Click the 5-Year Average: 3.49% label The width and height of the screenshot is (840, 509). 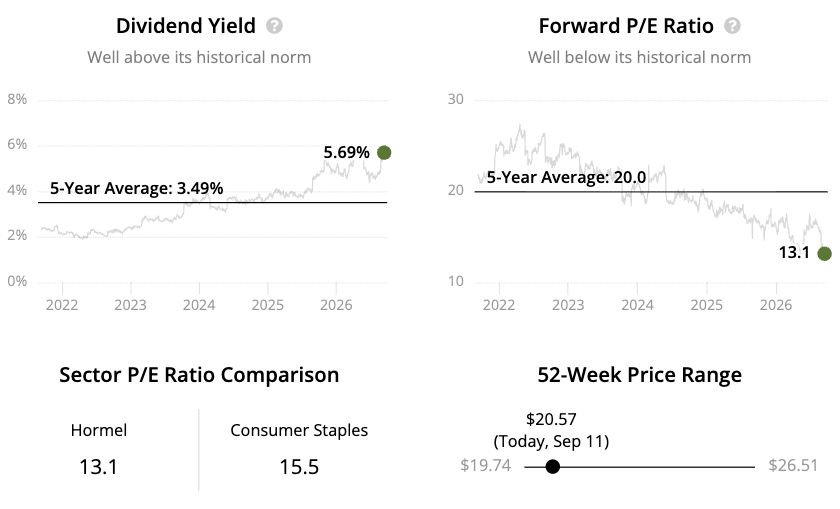click(137, 188)
